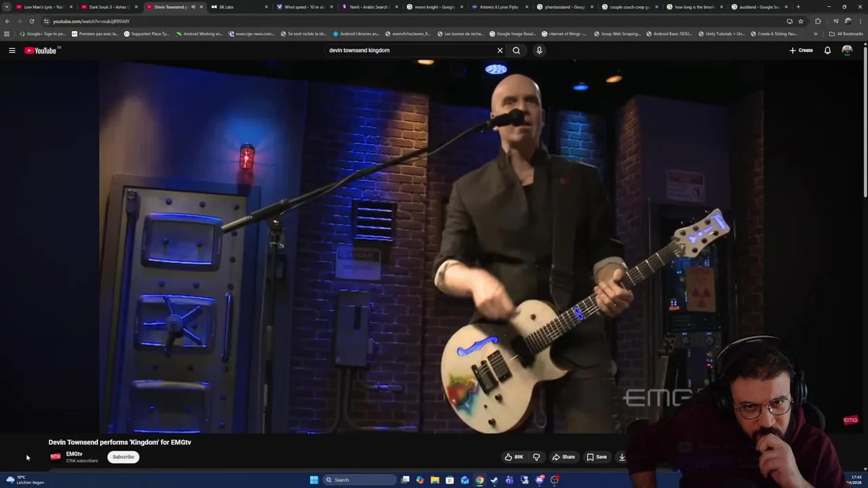The width and height of the screenshot is (868, 488).
Task: Open Google Image Resul... bookmark
Action: (512, 33)
